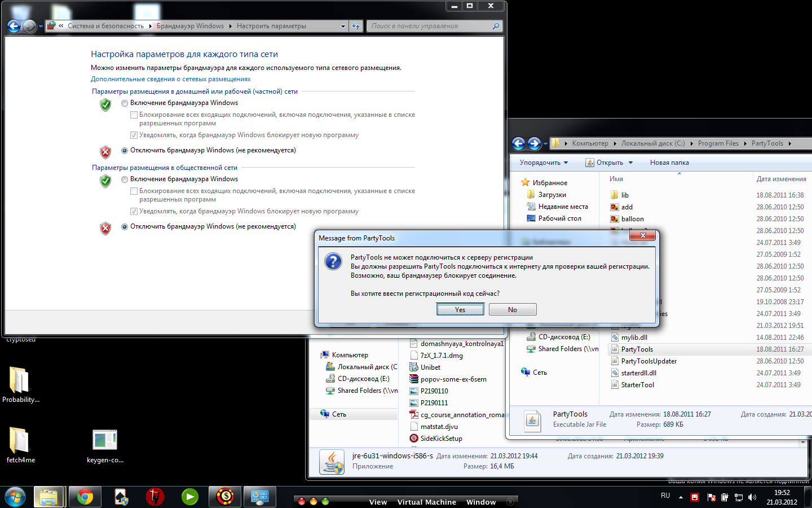Screen dimensions: 812x508
Task: Sort by 'Имя' column header
Action: coord(616,179)
